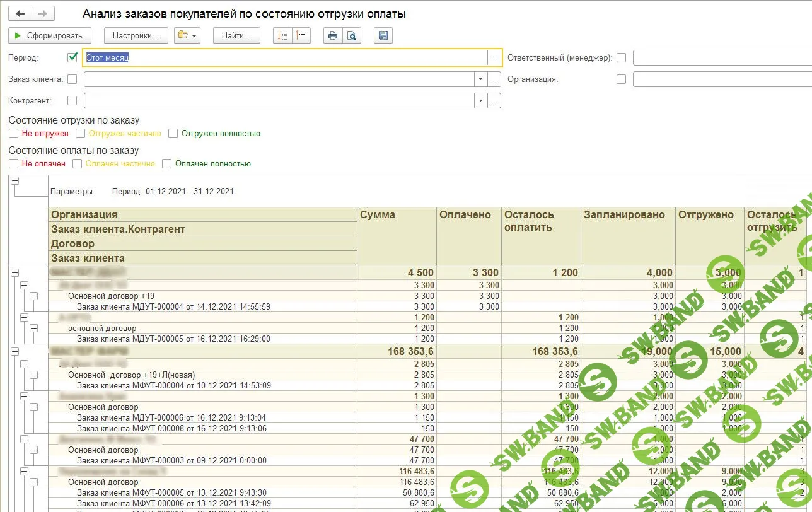Collapse organization group totaling 168 353,6
Viewport: 812px width, 512px height.
tap(15, 351)
